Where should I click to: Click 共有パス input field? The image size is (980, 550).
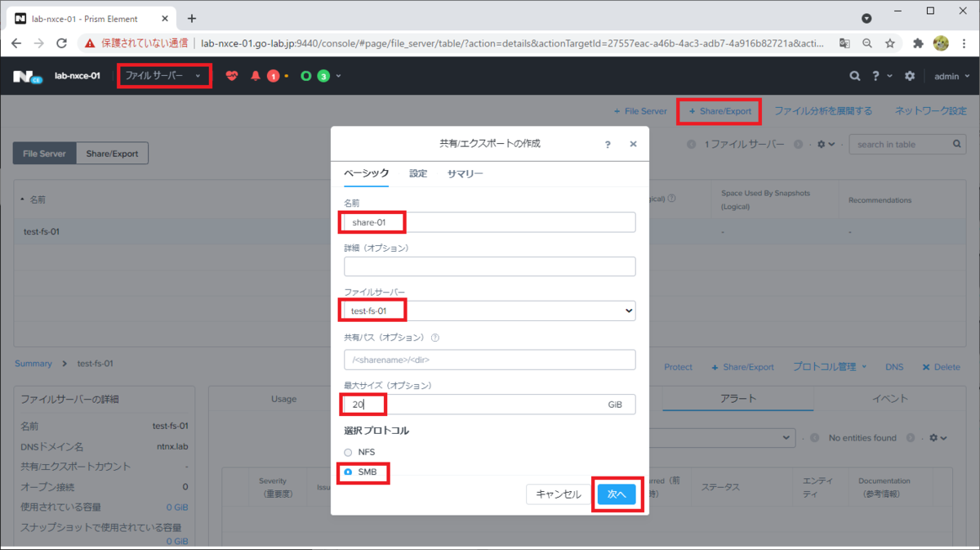(x=490, y=360)
